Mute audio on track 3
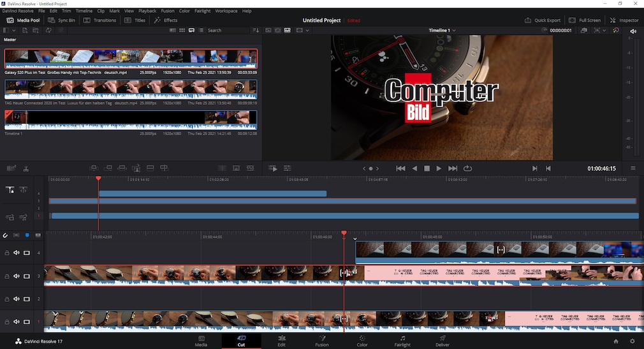Viewport: 644px width, 349px height. [17, 276]
